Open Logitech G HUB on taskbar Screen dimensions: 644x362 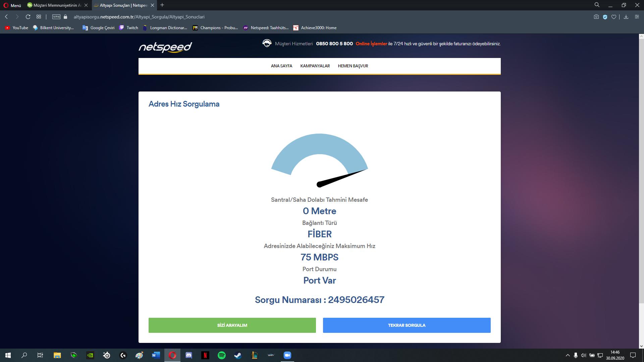(x=123, y=355)
